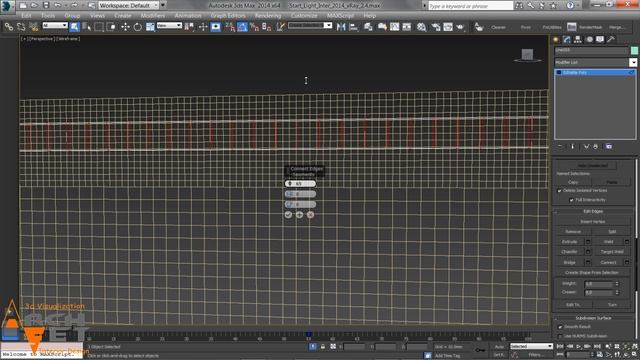This screenshot has height=360, width=640.
Task: Click Create Shape From Selection button
Action: [x=593, y=273]
